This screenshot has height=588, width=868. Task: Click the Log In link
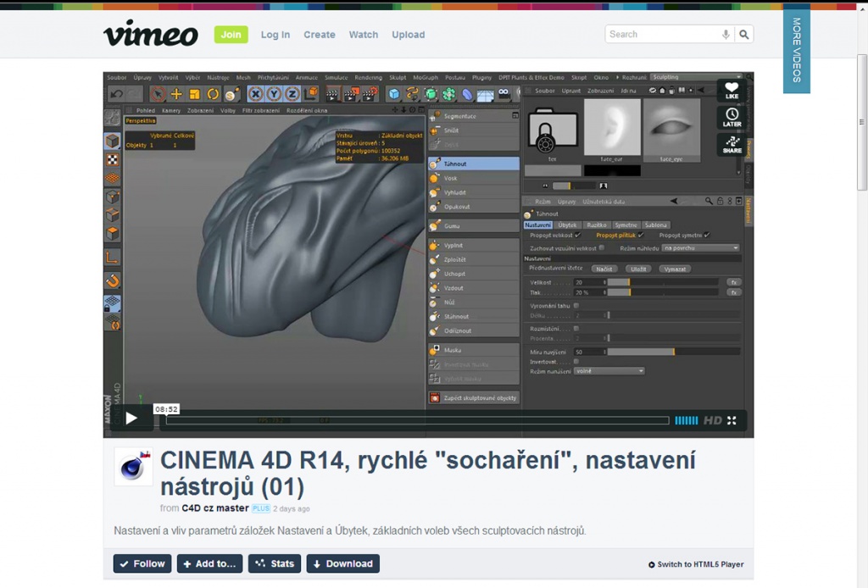pyautogui.click(x=275, y=34)
